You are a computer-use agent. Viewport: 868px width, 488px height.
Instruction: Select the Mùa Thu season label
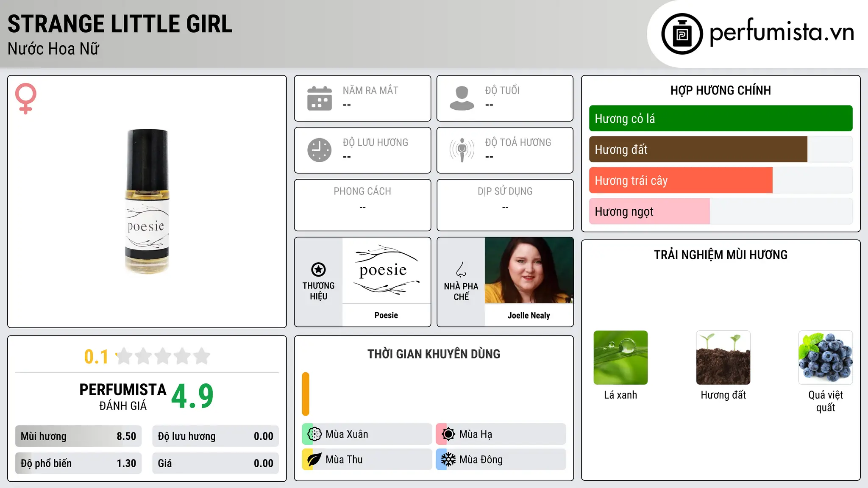(344, 460)
